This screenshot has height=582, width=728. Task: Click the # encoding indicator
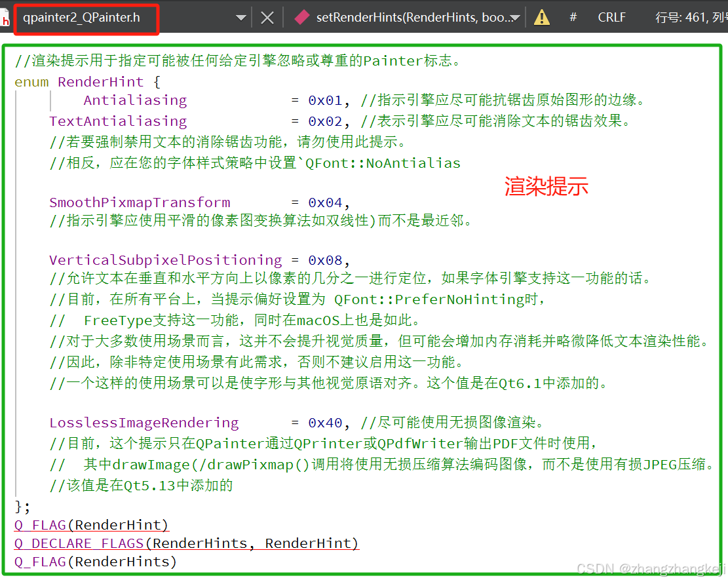point(573,17)
